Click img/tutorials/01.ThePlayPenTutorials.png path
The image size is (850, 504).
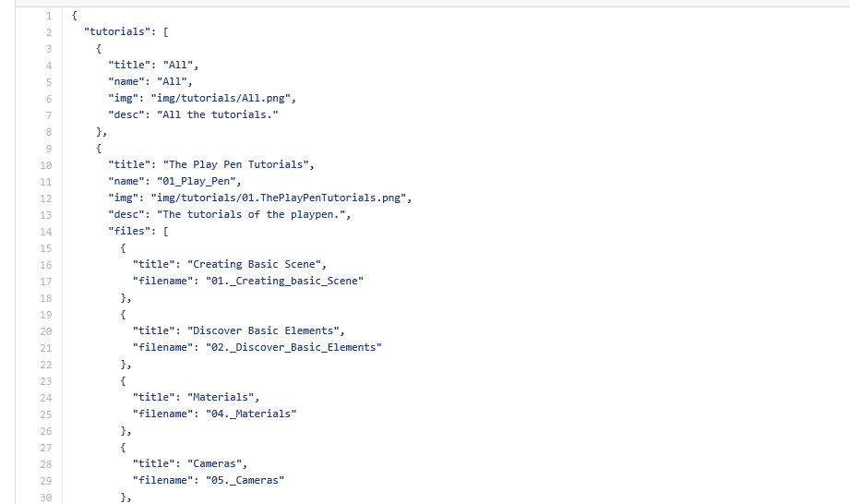click(x=278, y=198)
